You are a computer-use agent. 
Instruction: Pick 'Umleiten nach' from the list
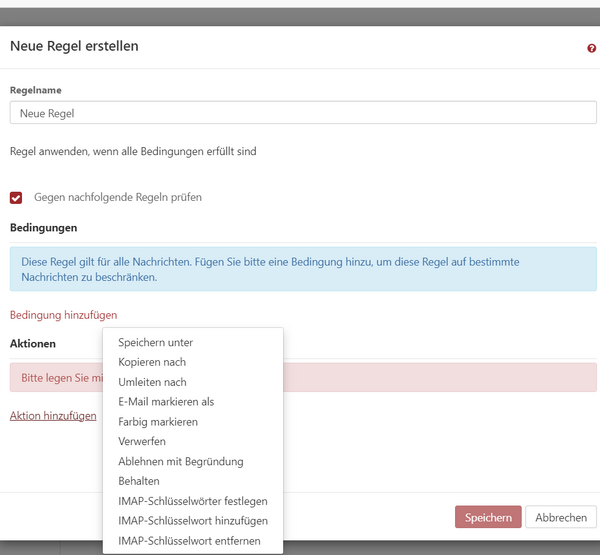point(152,382)
